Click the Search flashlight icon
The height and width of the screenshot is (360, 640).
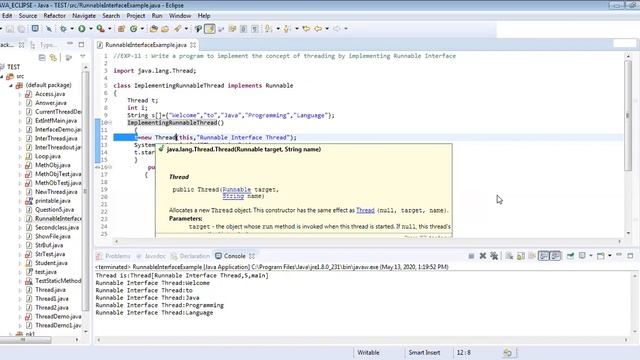178,29
